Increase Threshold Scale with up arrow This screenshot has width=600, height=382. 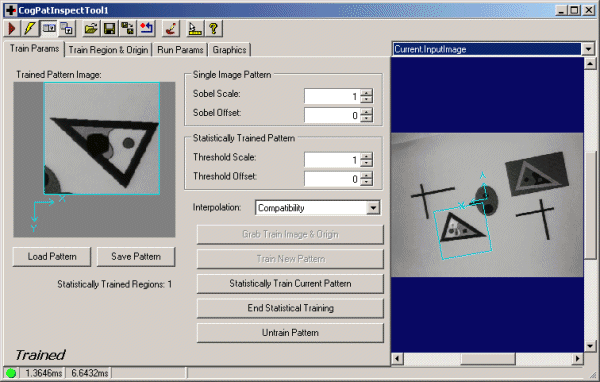(367, 156)
